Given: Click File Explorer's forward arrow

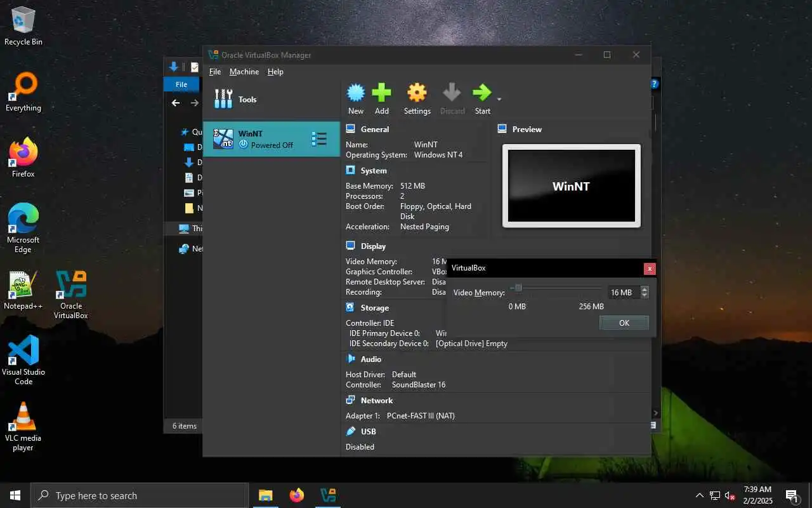Looking at the screenshot, I should 195,103.
